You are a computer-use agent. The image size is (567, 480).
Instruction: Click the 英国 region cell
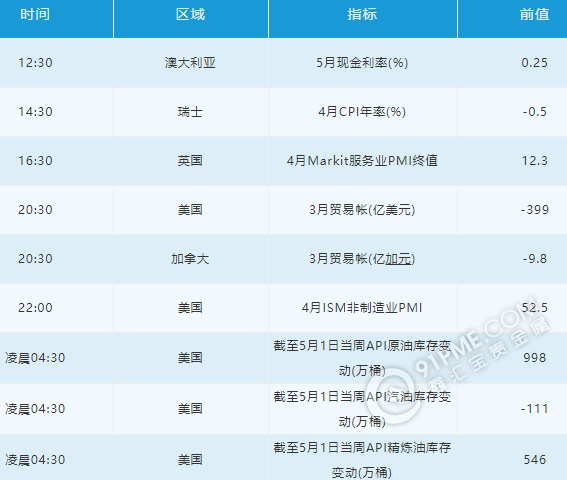[x=191, y=161]
